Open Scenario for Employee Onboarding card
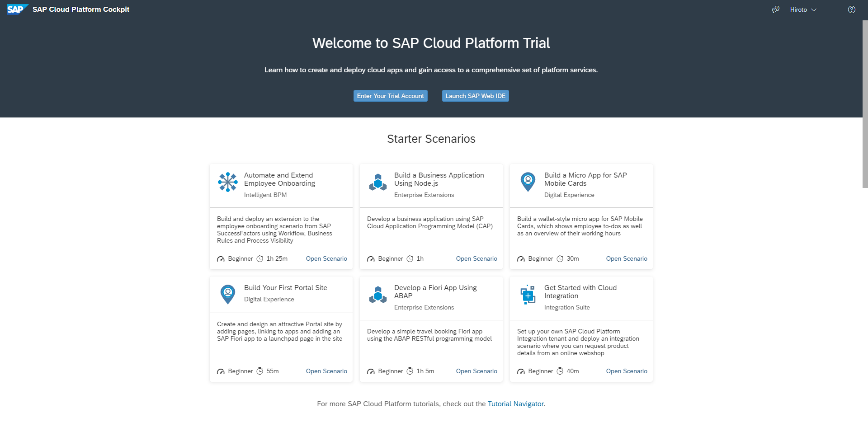Viewport: 868px width, 422px height. pos(326,258)
